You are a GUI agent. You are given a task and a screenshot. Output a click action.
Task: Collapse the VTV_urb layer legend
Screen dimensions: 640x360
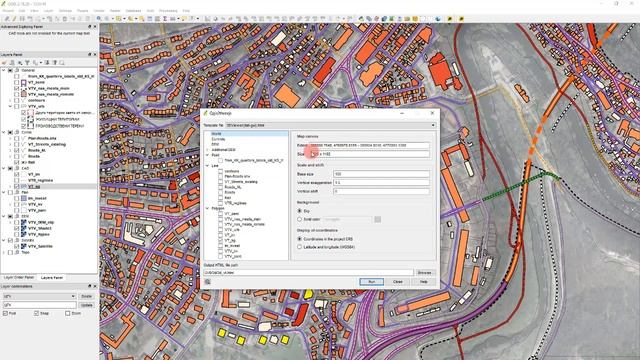(x=10, y=106)
